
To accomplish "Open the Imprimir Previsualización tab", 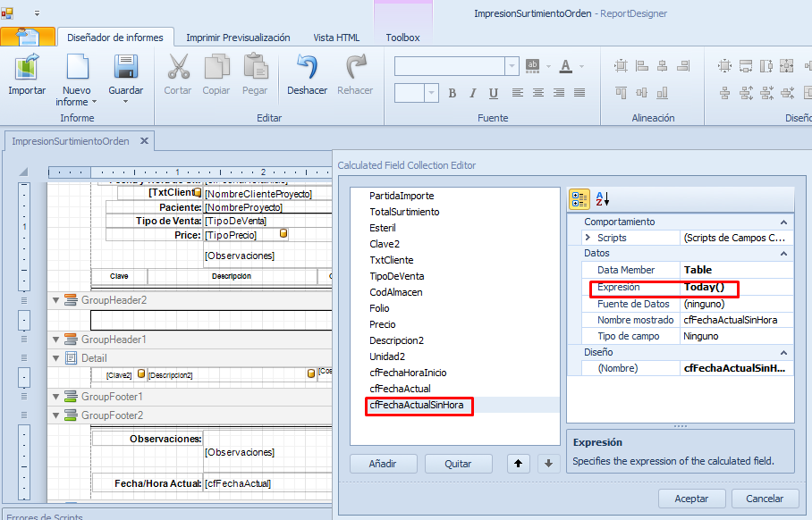I will tap(238, 38).
